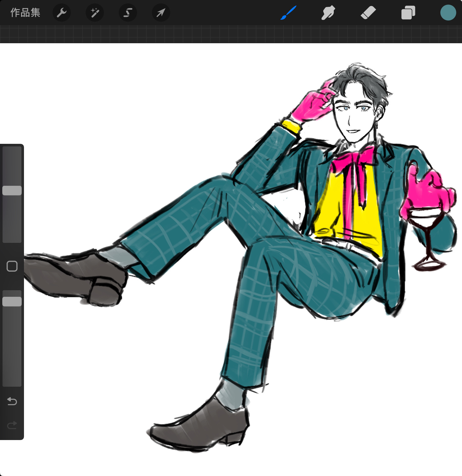This screenshot has width=462, height=476.
Task: Open the teal active color swatch
Action: 448,13
